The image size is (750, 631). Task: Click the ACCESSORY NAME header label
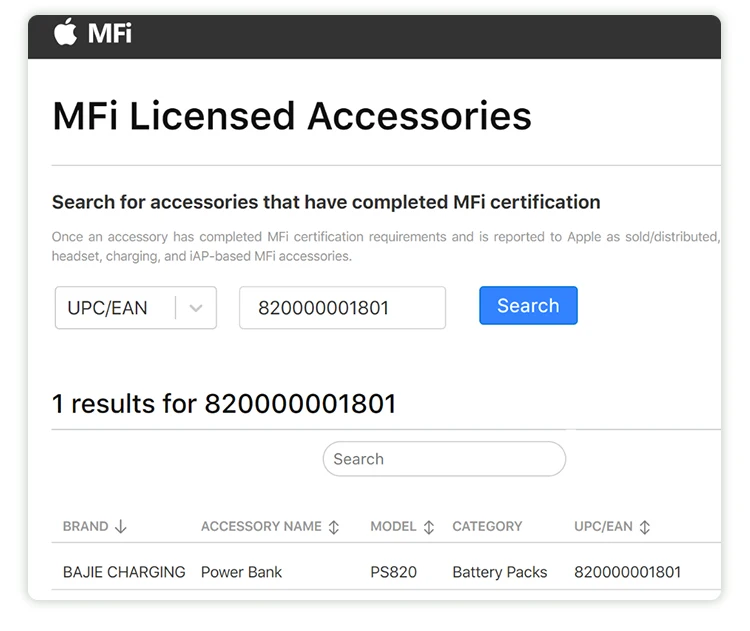point(261,526)
